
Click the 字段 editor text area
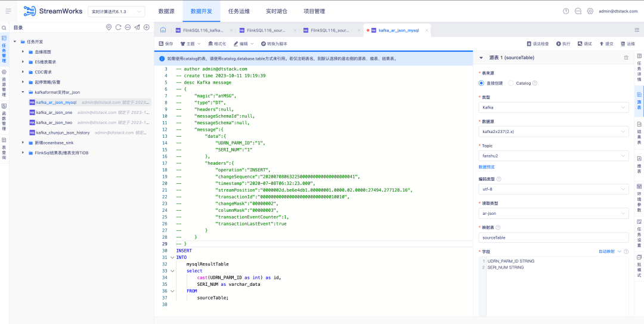click(x=553, y=286)
